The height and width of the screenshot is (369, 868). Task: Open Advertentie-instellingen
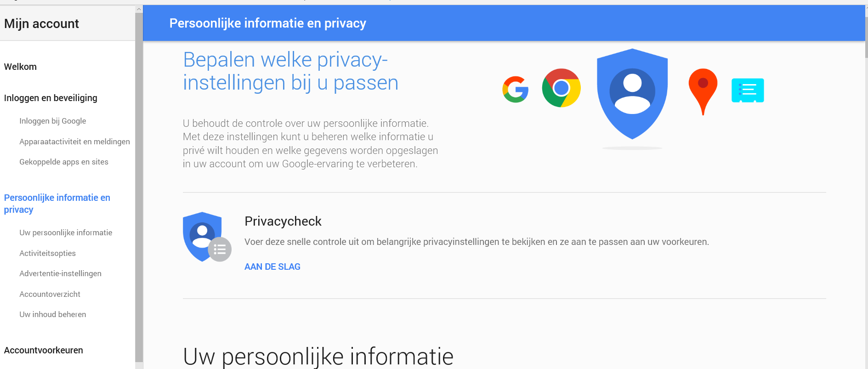click(x=60, y=273)
